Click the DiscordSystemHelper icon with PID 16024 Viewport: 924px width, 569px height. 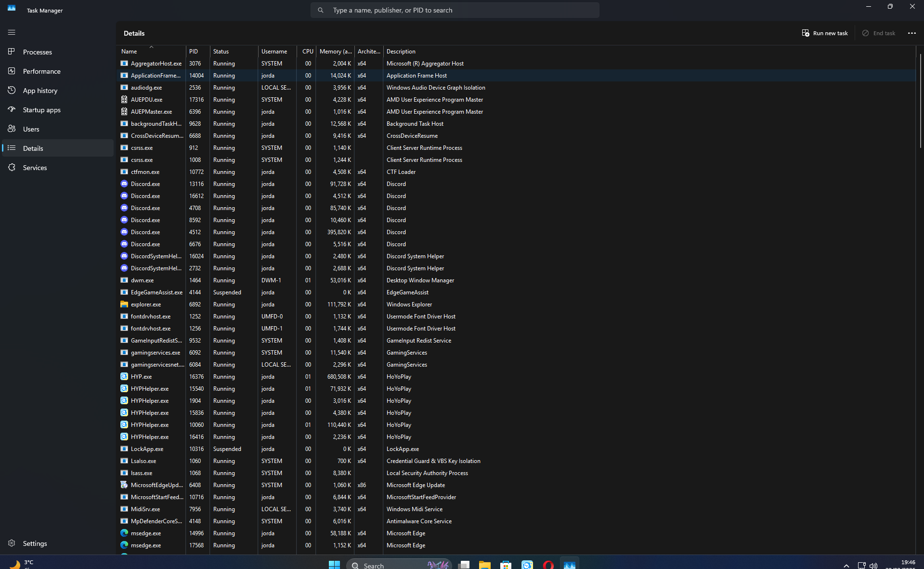click(x=124, y=256)
